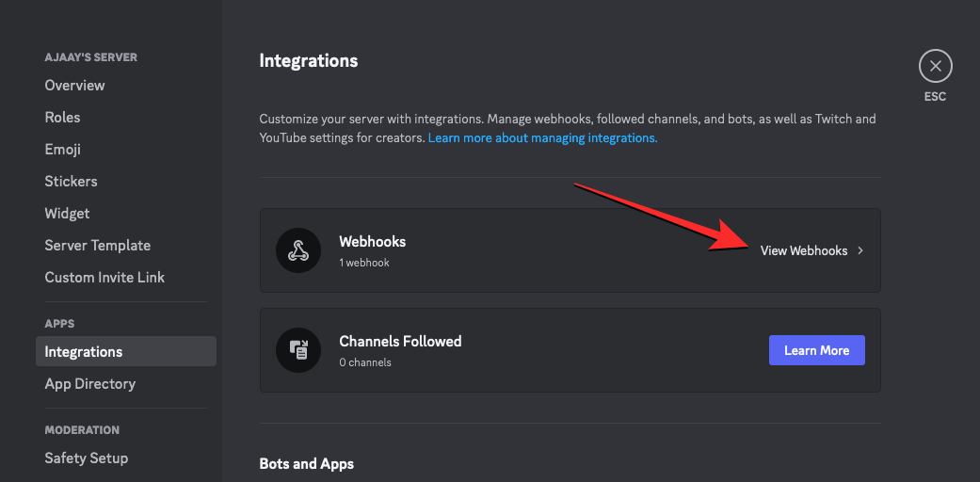
Task: Open Custom Invite Link settings
Action: [104, 278]
